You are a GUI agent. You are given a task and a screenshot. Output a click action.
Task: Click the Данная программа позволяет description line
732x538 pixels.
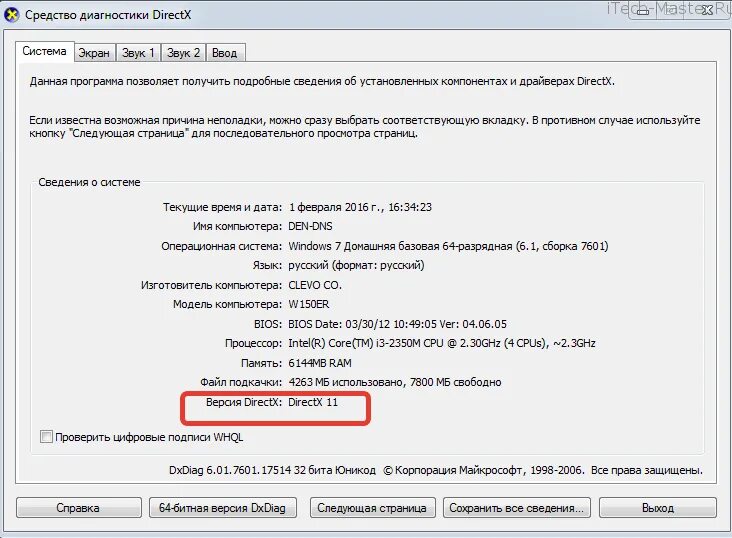[x=322, y=81]
